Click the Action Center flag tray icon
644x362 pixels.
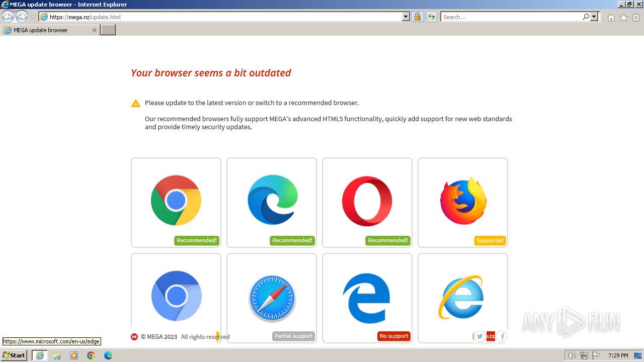(596, 355)
